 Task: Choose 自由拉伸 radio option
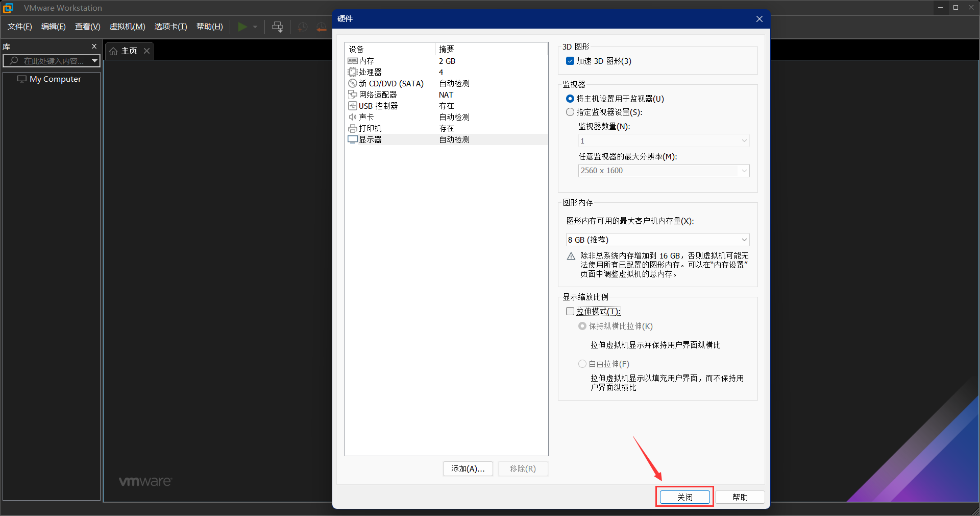tap(582, 364)
